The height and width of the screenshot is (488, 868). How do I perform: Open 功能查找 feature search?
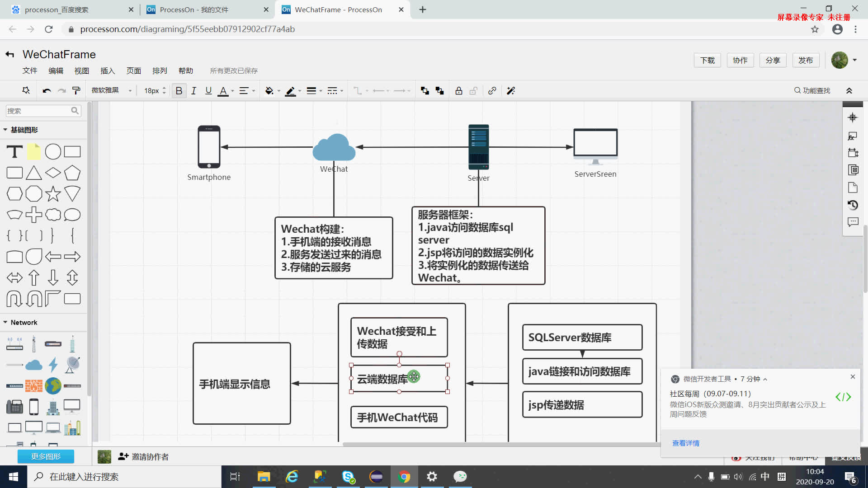[x=812, y=90]
